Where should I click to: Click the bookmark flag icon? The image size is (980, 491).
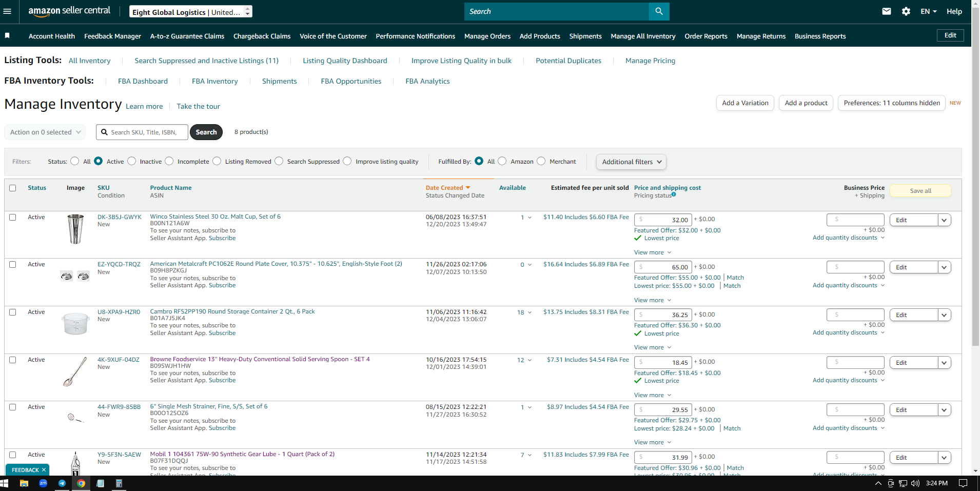coord(7,36)
